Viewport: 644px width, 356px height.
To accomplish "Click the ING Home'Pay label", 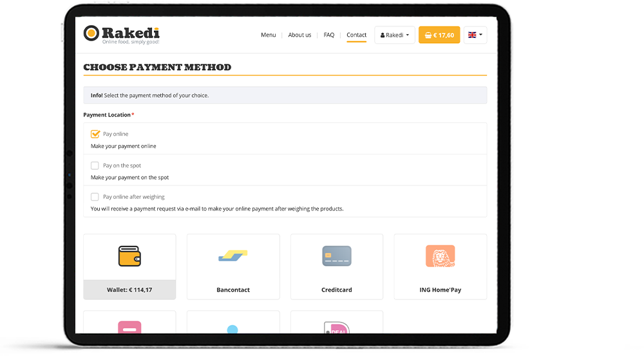I will coord(440,290).
